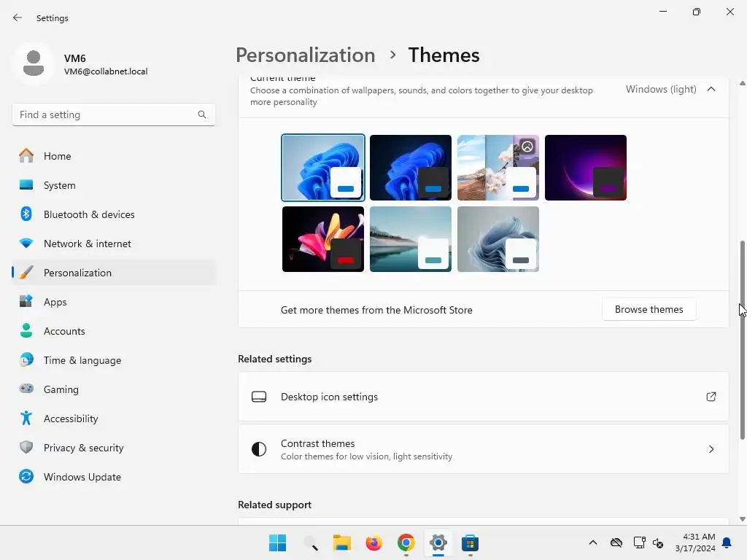Click the OneDrive cloud tray icon

(616, 542)
